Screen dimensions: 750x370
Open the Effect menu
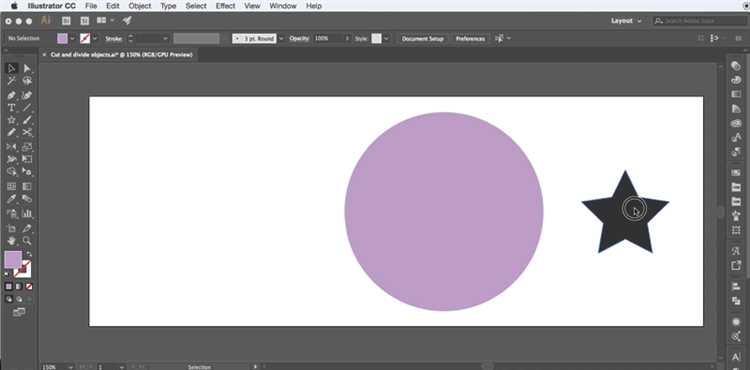click(x=225, y=6)
